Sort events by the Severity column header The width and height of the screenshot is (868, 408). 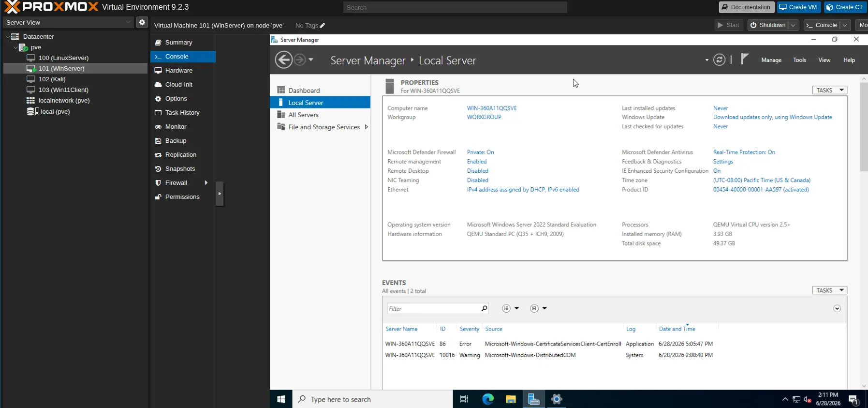469,329
